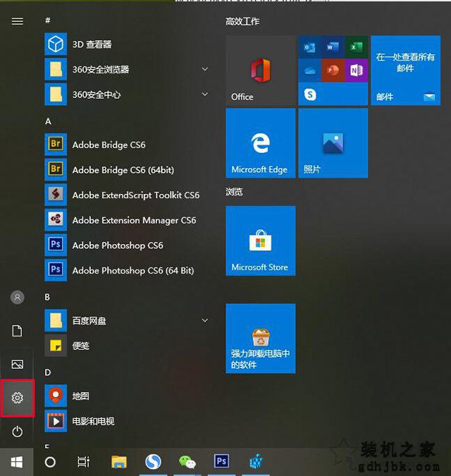Open Excel in the Office apps tile
Image resolution: width=451 pixels, height=476 pixels.
[357, 47]
